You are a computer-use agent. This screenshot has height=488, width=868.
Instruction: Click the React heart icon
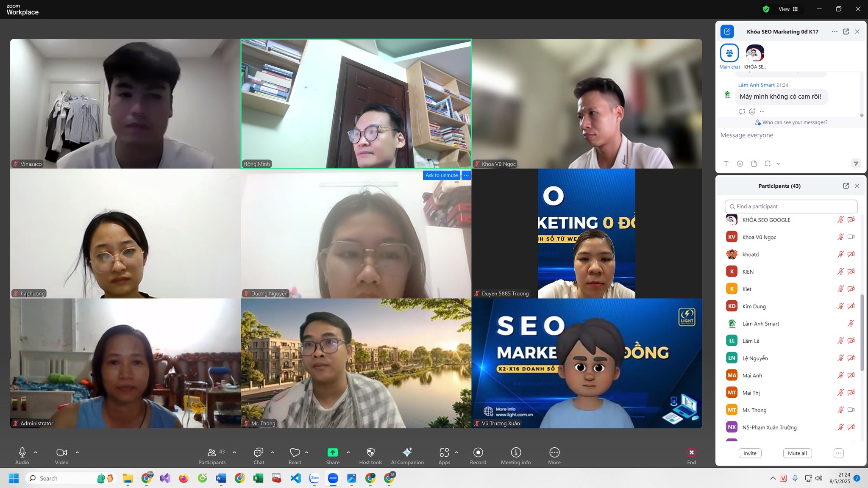click(x=295, y=452)
